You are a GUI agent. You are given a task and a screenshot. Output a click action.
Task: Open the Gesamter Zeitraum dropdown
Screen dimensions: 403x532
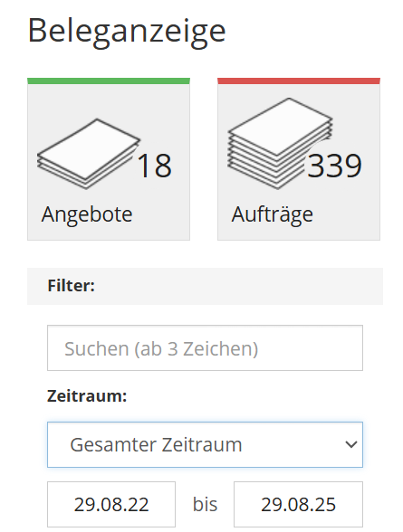click(x=205, y=444)
